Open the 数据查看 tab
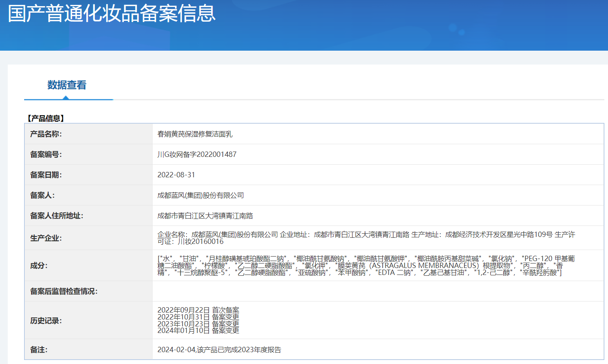This screenshot has width=608, height=364. (67, 85)
